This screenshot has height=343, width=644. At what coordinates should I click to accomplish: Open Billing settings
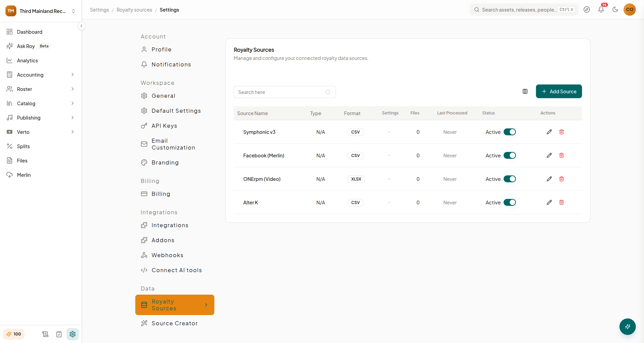click(175, 194)
